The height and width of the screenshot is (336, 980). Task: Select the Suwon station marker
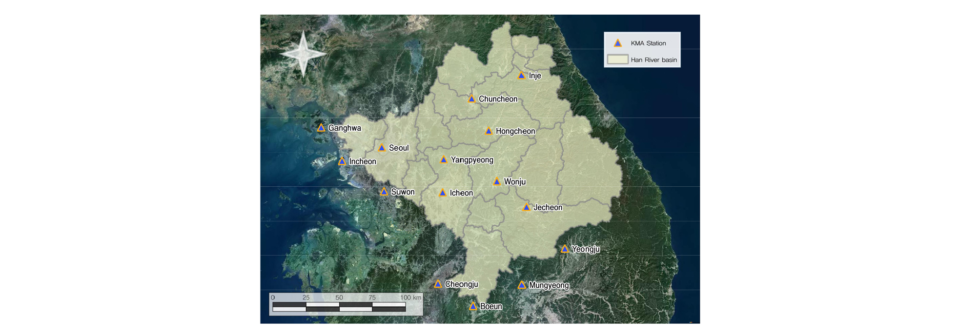click(x=384, y=192)
